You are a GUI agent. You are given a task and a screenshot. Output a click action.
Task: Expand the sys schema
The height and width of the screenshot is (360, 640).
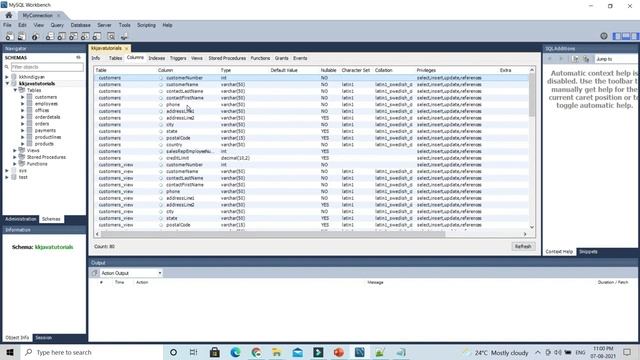pos(7,171)
